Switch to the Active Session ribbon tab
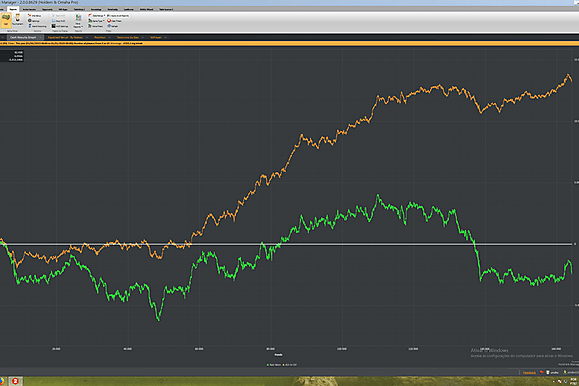 tap(29, 9)
